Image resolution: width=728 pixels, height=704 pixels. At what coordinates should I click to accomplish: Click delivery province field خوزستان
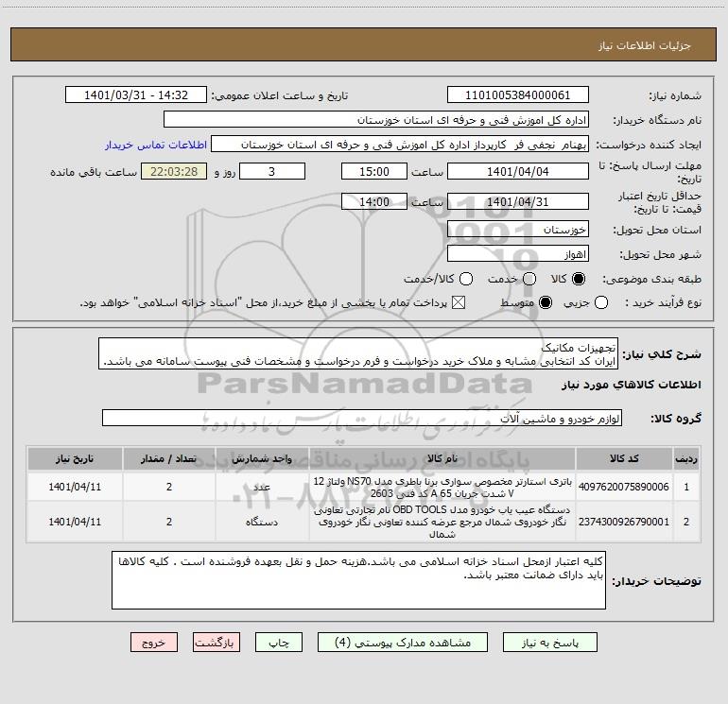coord(518,230)
